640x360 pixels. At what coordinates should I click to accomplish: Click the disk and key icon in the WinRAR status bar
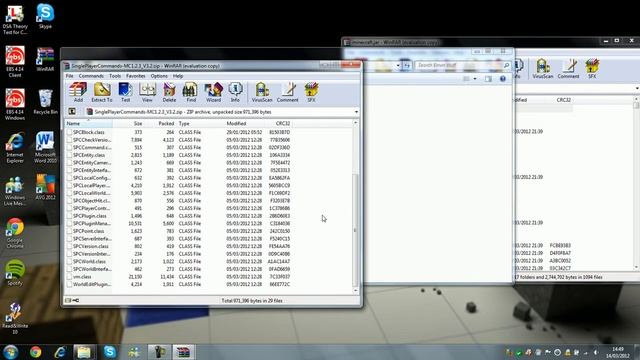72,300
